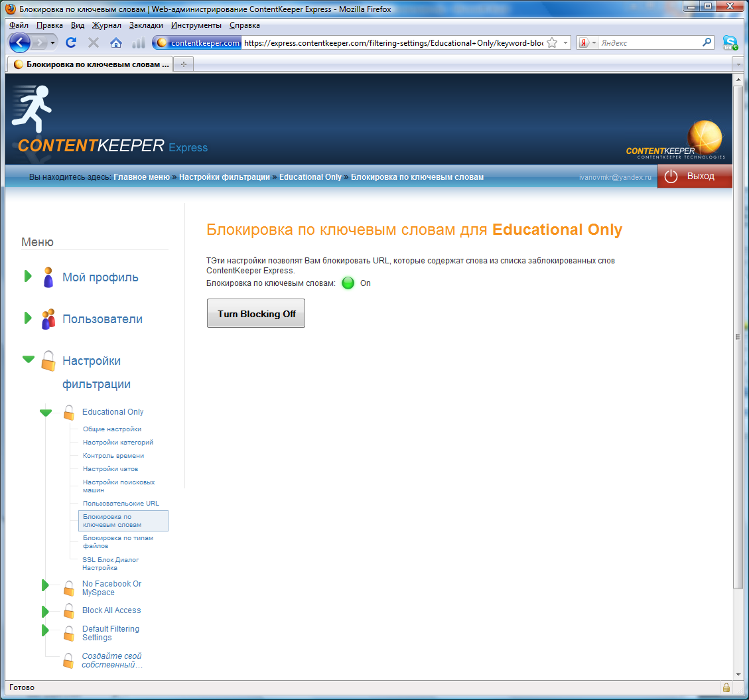Open the Вид menu

pos(78,25)
